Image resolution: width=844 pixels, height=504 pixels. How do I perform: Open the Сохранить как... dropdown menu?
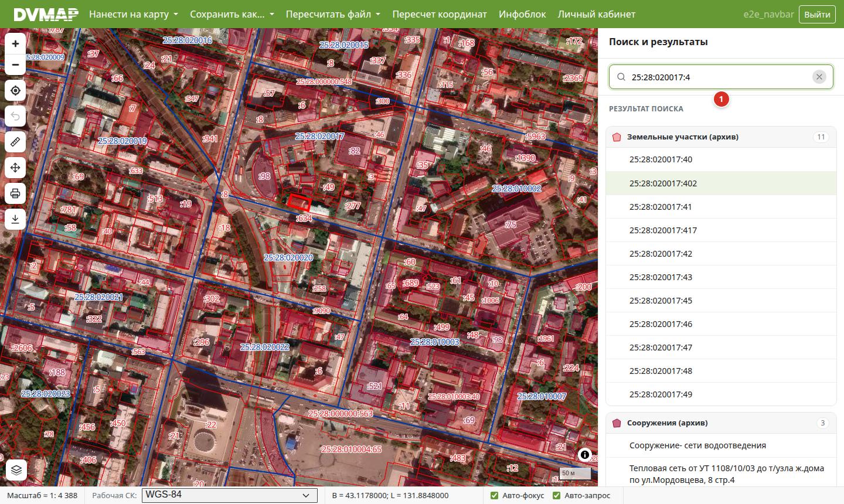[232, 14]
